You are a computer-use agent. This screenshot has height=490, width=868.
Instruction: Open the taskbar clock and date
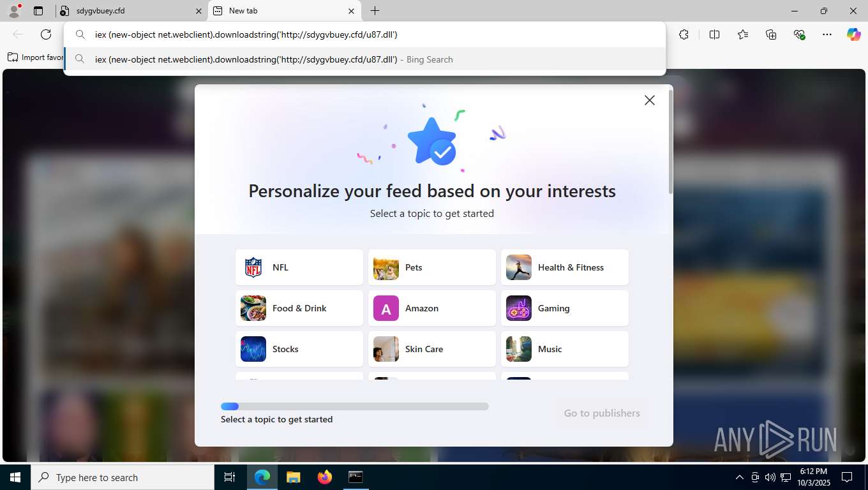(814, 477)
